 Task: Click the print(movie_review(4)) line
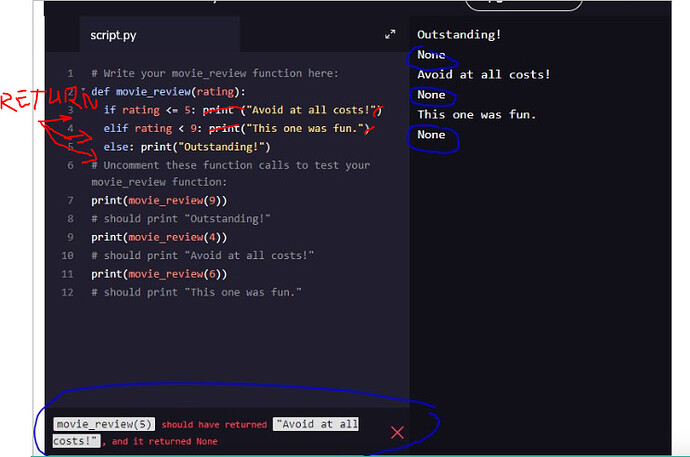[159, 238]
